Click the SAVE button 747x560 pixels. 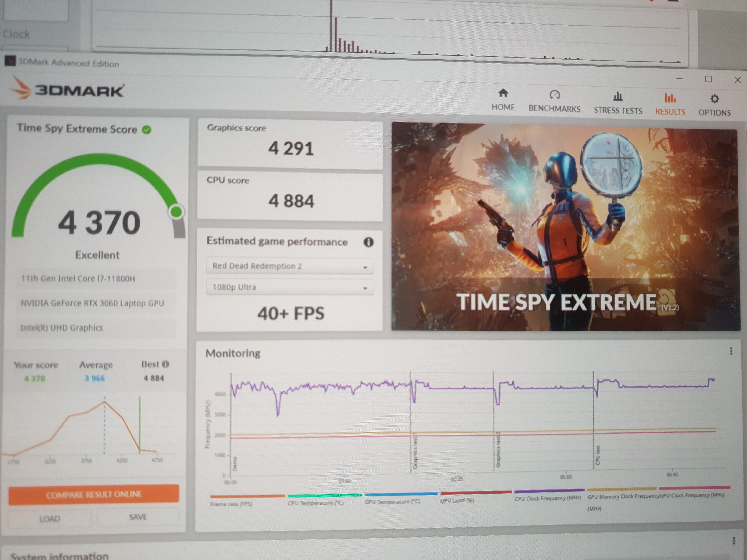138,517
